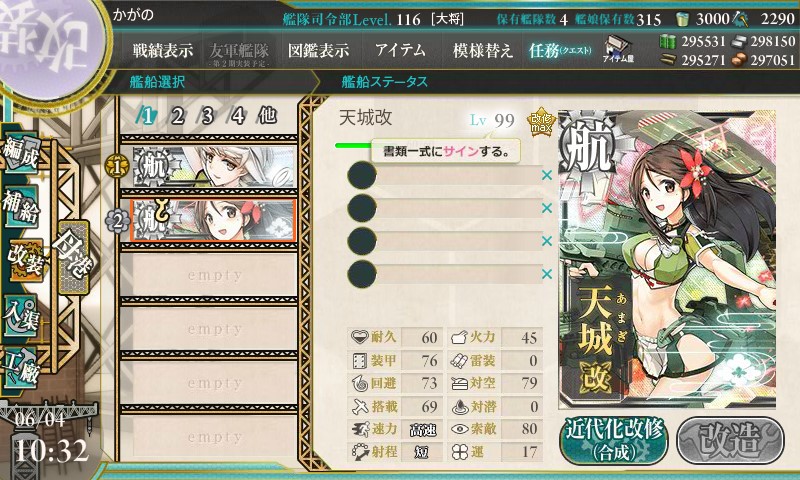Click the grayed 改造 remodel button
800x480 pixels.
tap(731, 441)
